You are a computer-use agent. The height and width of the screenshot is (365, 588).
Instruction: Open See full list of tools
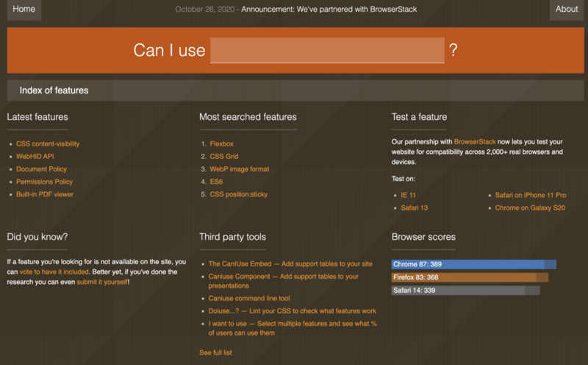215,352
